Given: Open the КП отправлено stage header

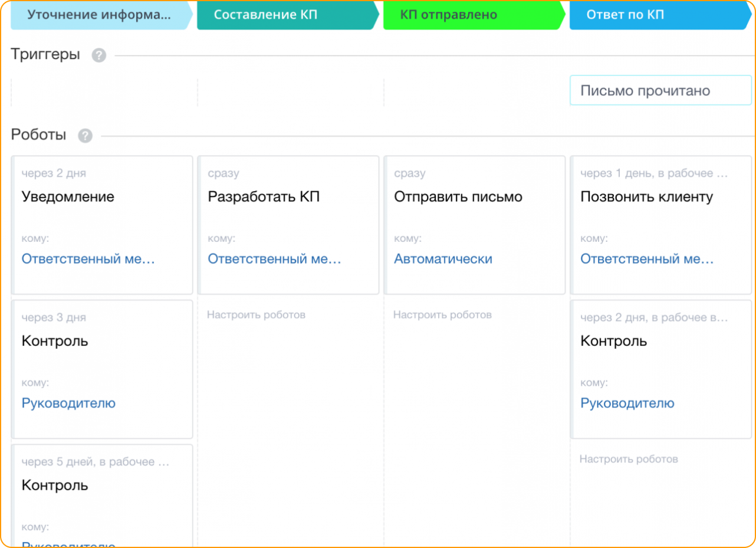Looking at the screenshot, I should pyautogui.click(x=472, y=15).
